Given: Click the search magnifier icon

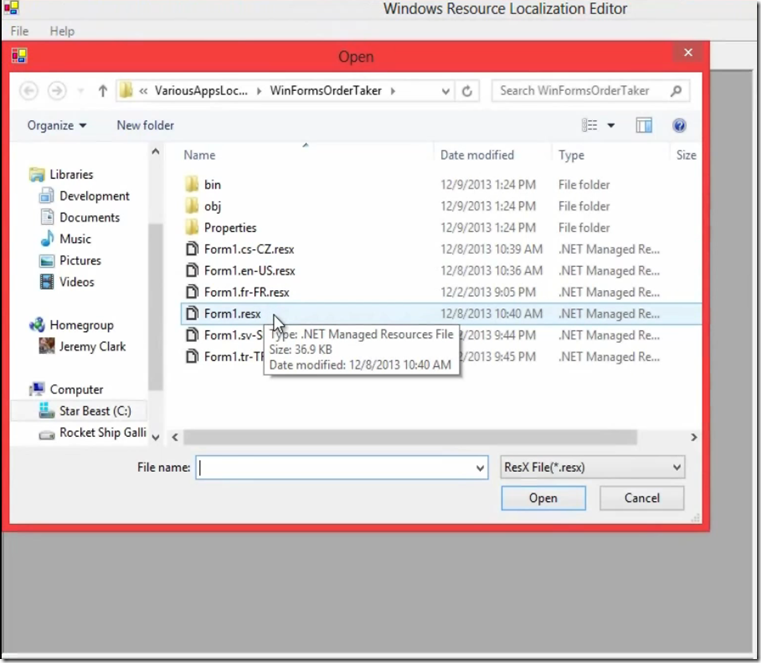Looking at the screenshot, I should point(676,91).
